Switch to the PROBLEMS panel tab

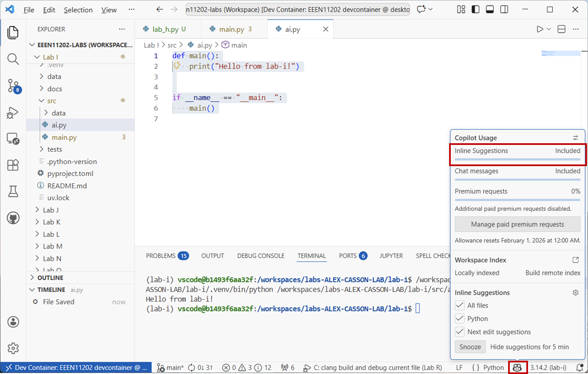pyautogui.click(x=161, y=256)
